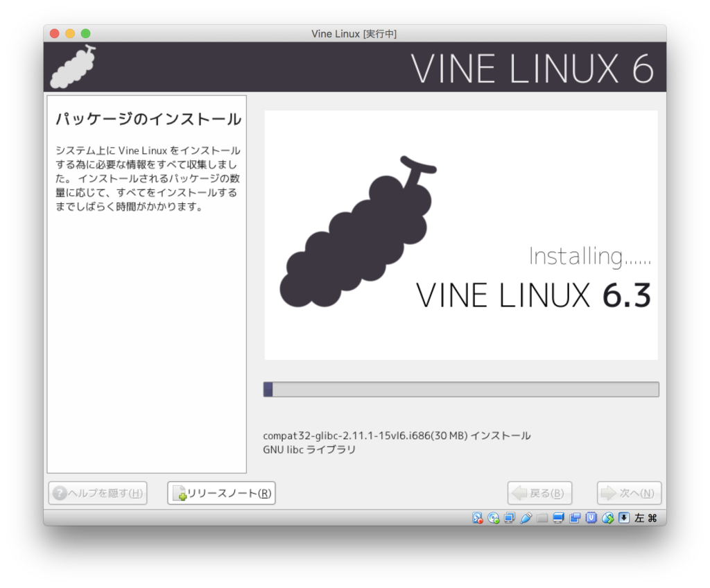Click the ヘルプを隠す(H) button

98,493
